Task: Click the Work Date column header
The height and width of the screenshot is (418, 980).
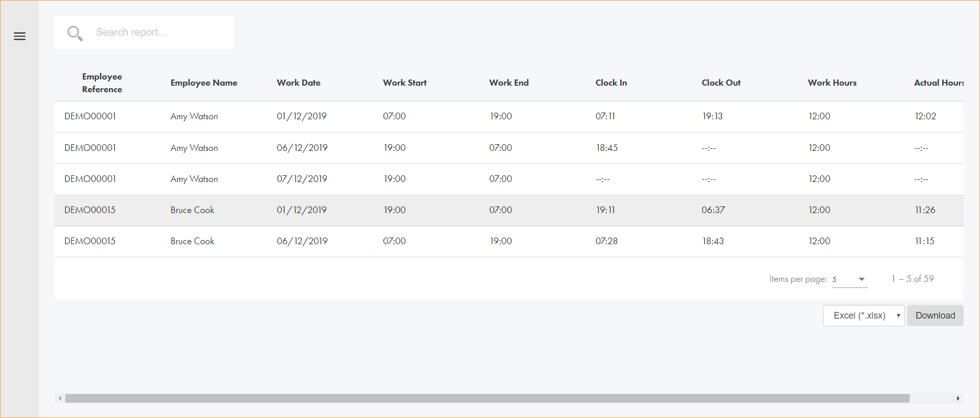Action: [298, 83]
